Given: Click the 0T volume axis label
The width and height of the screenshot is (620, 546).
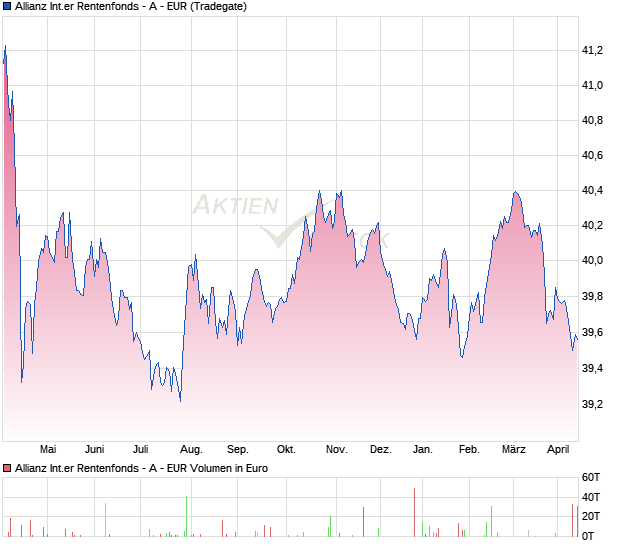Looking at the screenshot, I should [x=590, y=536].
